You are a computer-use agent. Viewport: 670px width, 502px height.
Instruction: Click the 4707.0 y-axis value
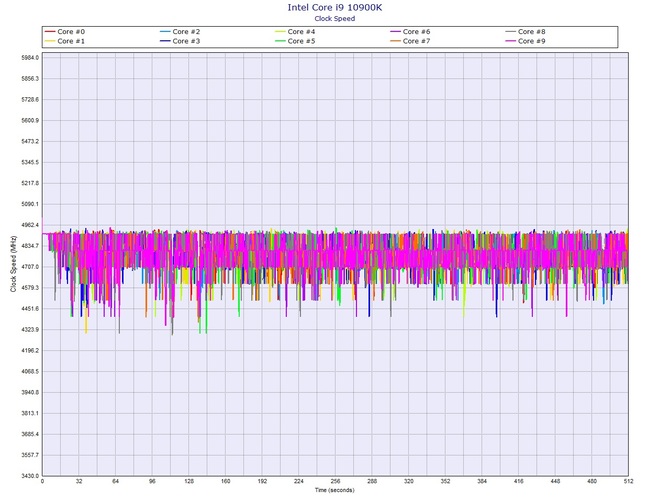click(x=30, y=267)
